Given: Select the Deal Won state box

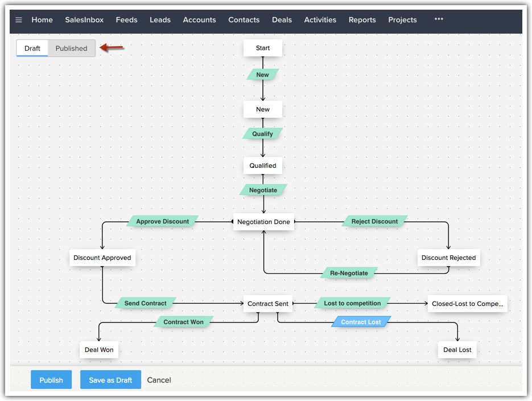Looking at the screenshot, I should click(99, 350).
